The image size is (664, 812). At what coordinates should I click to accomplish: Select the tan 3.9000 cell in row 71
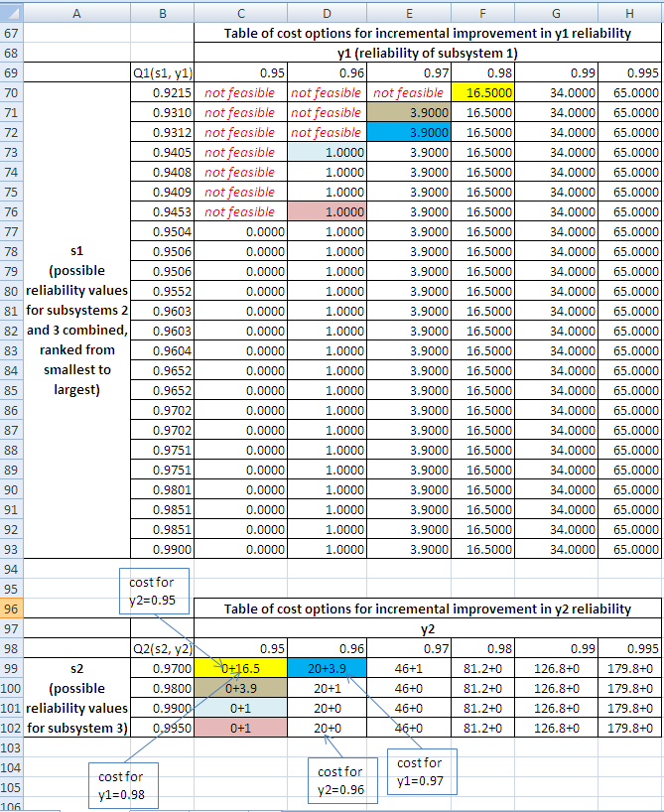pos(409,112)
